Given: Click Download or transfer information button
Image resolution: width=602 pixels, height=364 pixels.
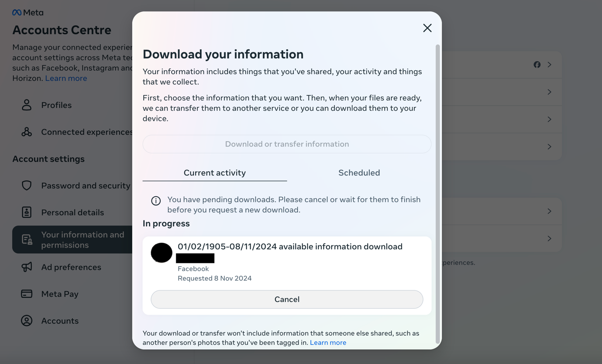Looking at the screenshot, I should (287, 144).
